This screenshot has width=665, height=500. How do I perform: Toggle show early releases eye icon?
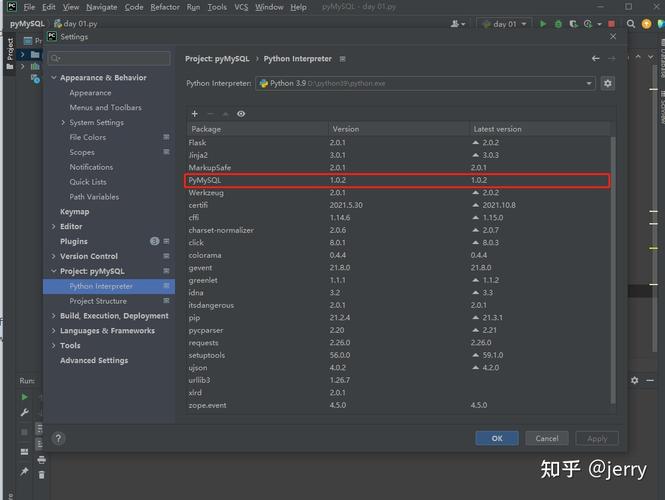point(241,114)
